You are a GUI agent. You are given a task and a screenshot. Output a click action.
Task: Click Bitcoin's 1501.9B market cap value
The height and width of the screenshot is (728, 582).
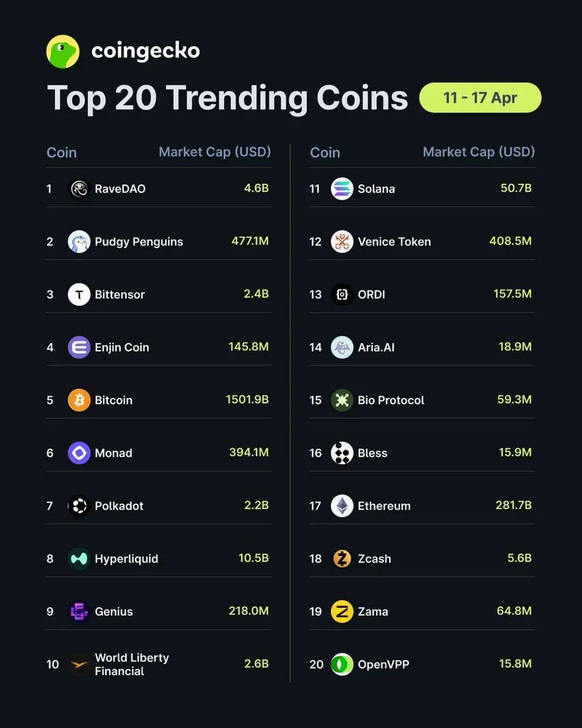click(247, 400)
